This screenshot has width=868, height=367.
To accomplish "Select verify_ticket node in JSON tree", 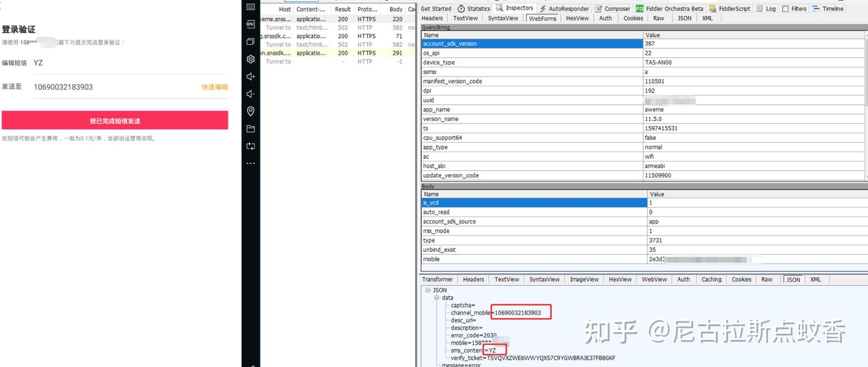I will click(533, 358).
